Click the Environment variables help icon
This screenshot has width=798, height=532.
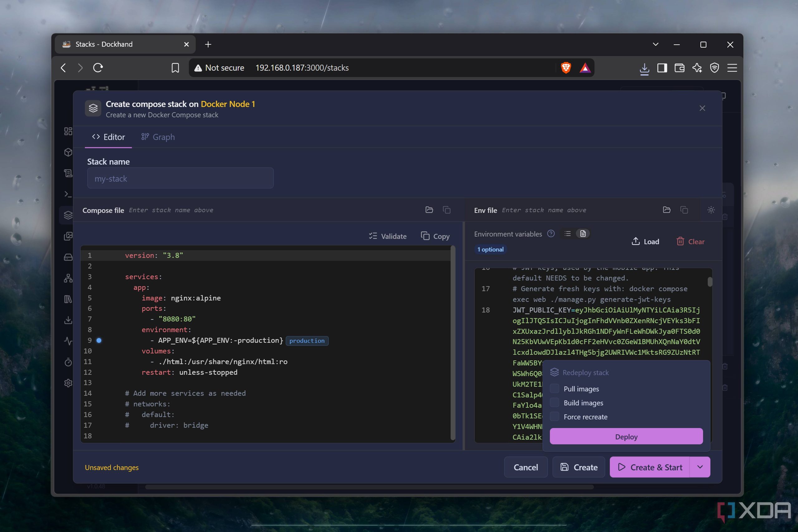pyautogui.click(x=551, y=234)
